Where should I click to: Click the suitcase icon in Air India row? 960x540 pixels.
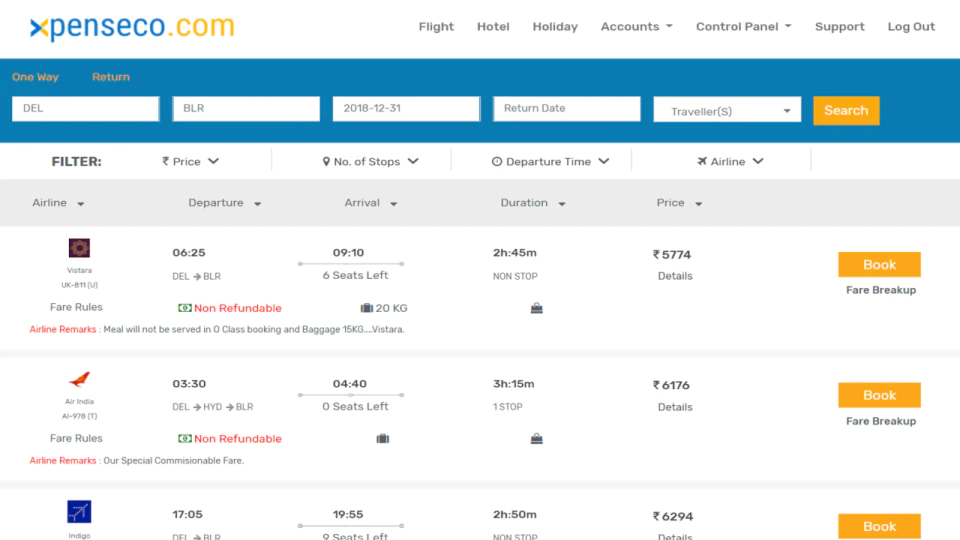pos(383,438)
